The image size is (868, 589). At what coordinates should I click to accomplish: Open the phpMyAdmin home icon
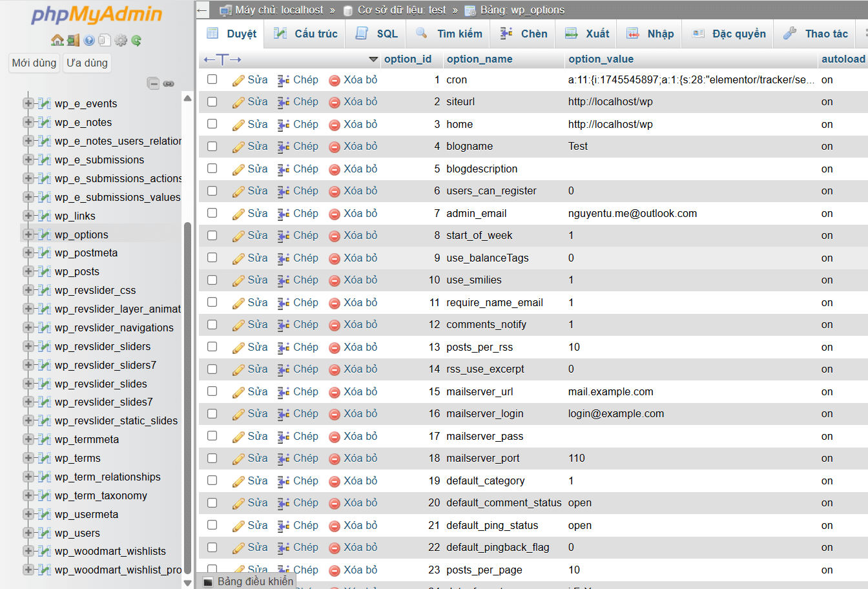tap(57, 40)
